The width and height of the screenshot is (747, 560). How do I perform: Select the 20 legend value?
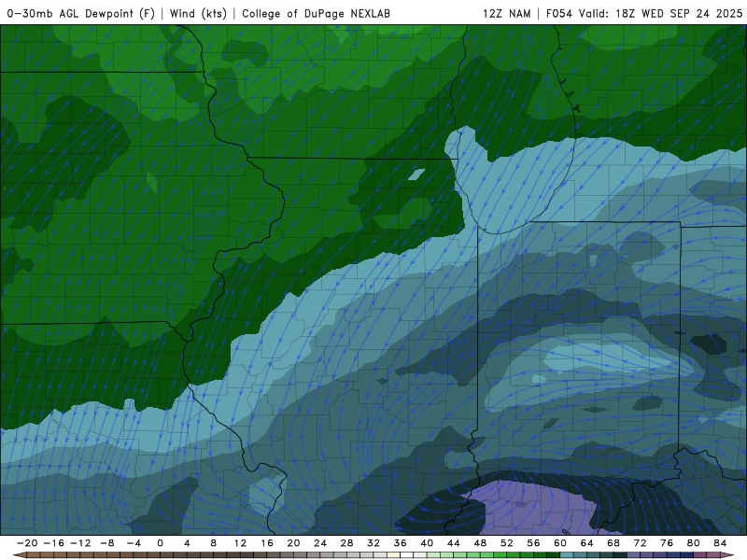click(x=293, y=543)
